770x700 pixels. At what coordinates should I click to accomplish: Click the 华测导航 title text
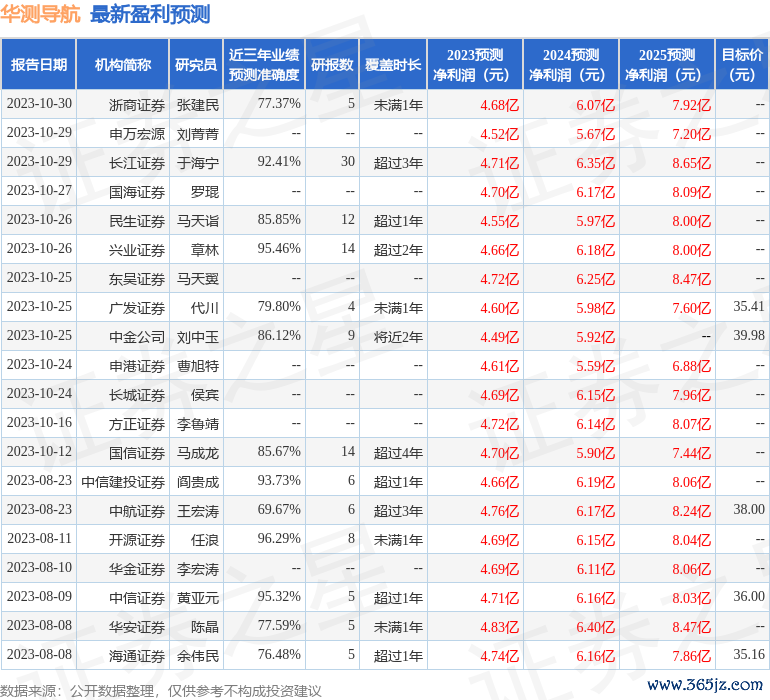[x=40, y=14]
